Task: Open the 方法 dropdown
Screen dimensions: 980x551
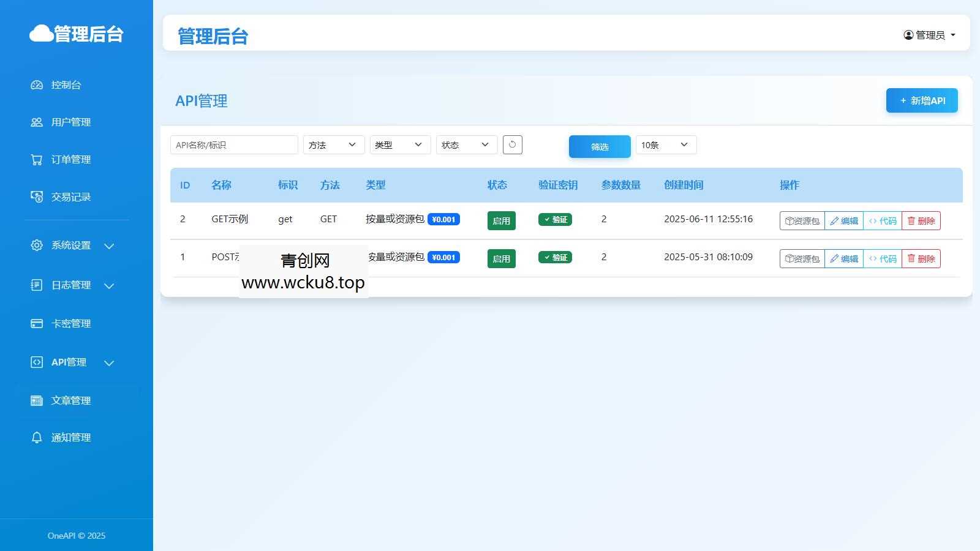Action: 333,144
